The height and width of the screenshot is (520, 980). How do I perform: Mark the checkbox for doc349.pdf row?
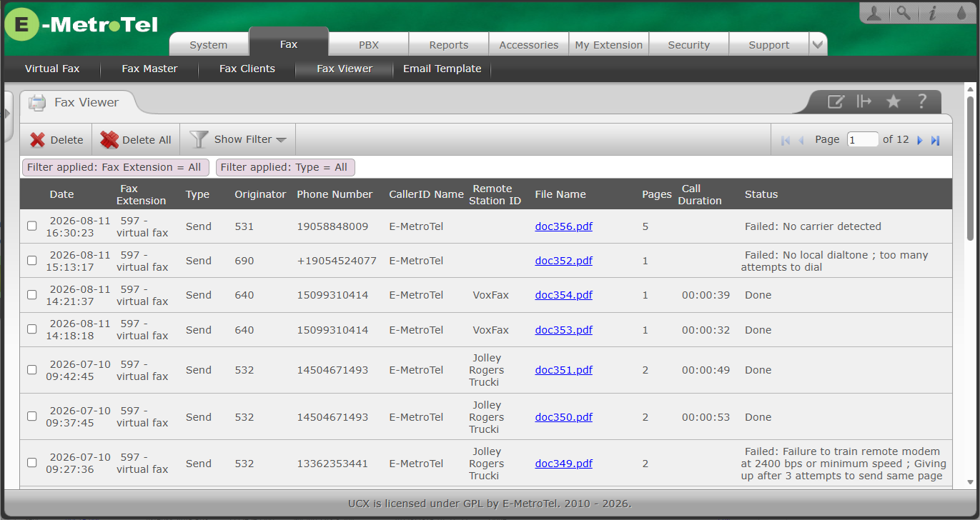point(31,462)
